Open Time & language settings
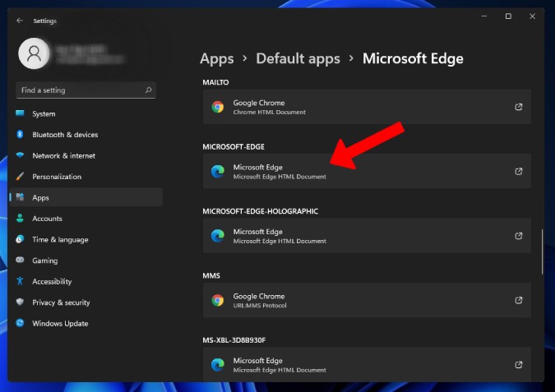 click(60, 240)
